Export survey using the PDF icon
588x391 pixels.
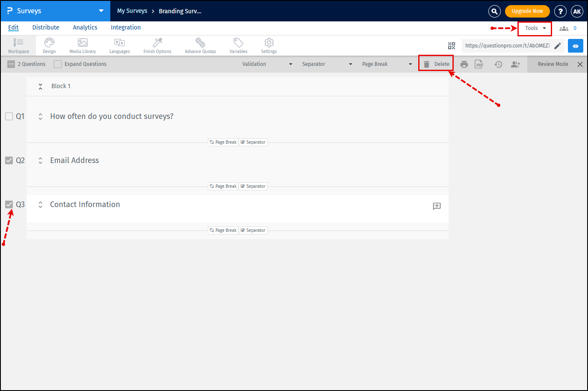pos(479,65)
